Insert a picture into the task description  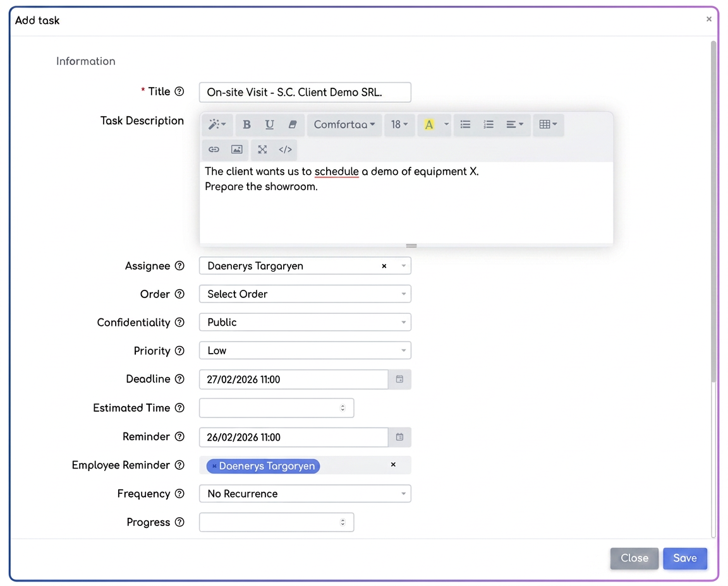coord(237,150)
